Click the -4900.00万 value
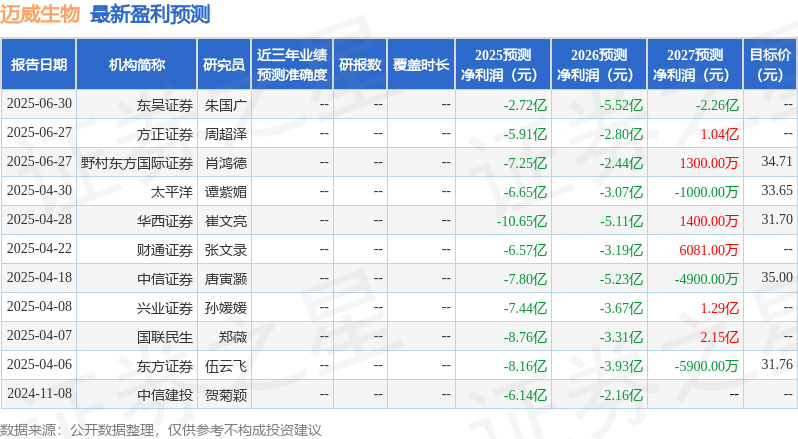The image size is (798, 439). [x=706, y=279]
